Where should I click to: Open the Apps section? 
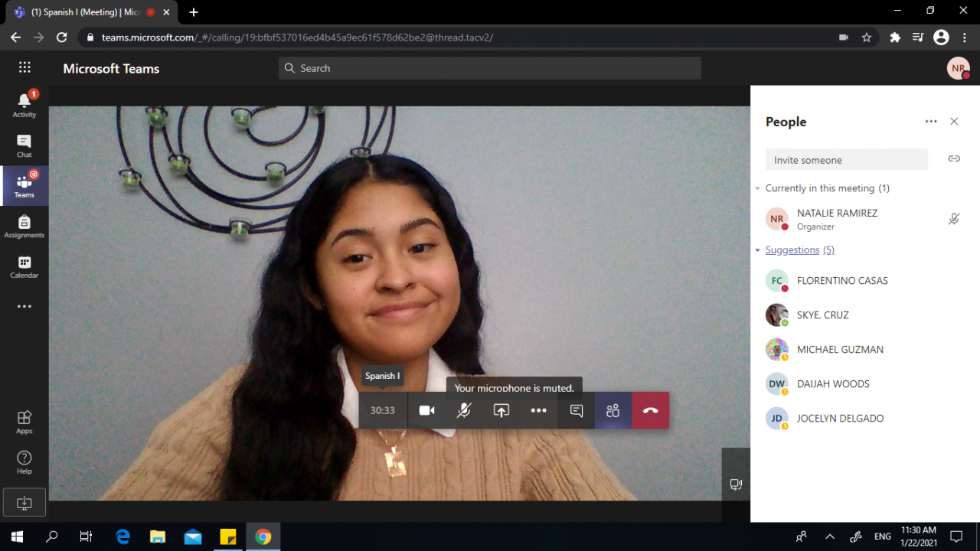coord(24,422)
